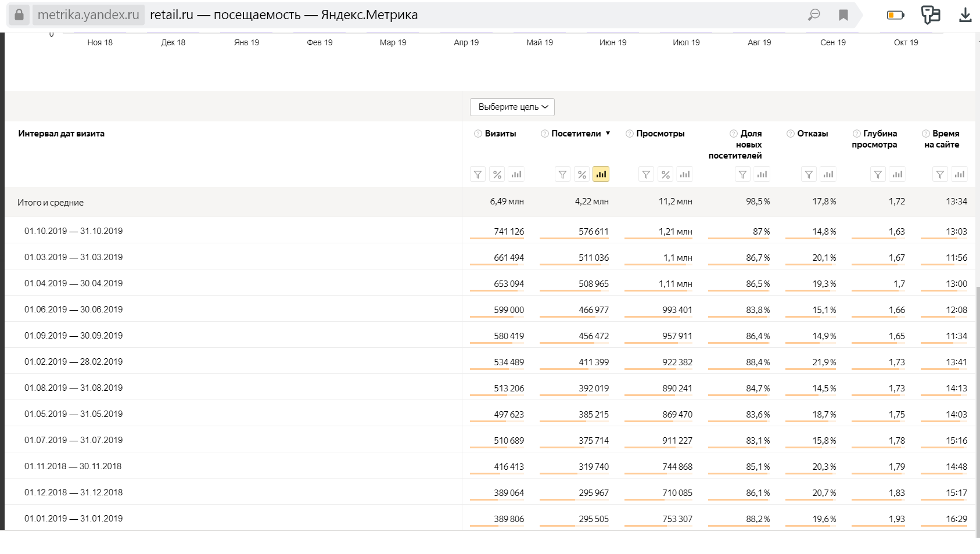Toggle percent view for Визиты column
This screenshot has width=980, height=554.
(x=497, y=174)
